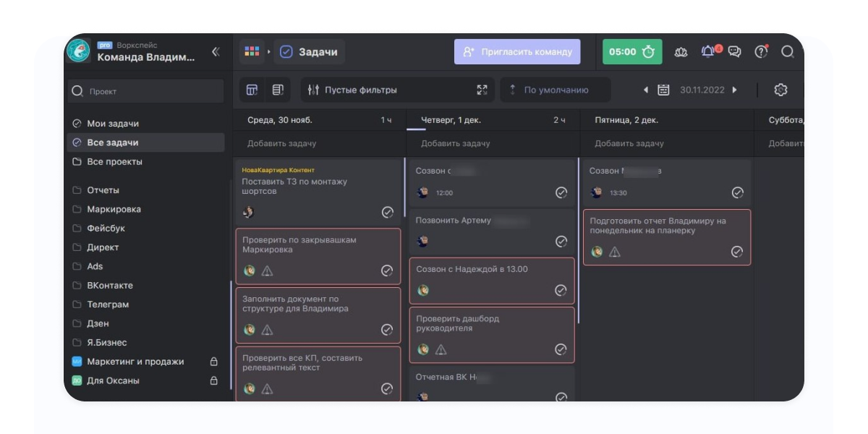Switch to list view icon
The width and height of the screenshot is (868, 434).
click(278, 90)
